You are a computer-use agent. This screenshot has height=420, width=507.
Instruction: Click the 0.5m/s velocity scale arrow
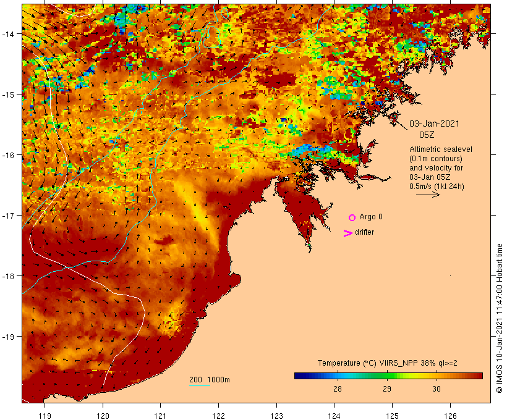click(x=428, y=195)
